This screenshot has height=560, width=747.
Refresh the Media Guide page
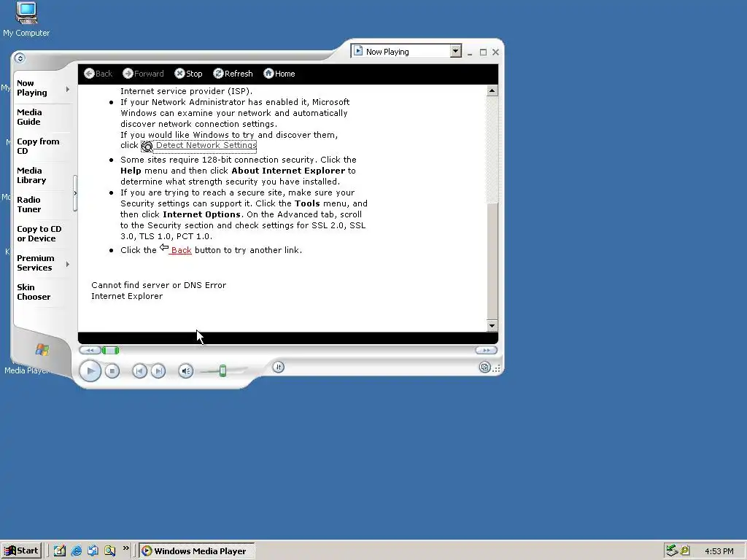click(233, 74)
